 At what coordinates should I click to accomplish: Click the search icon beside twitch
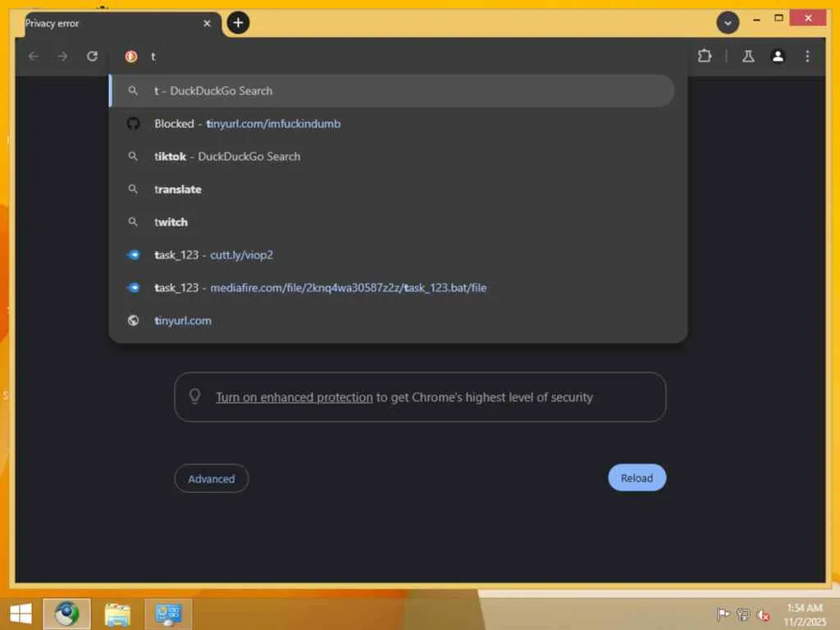coord(133,221)
